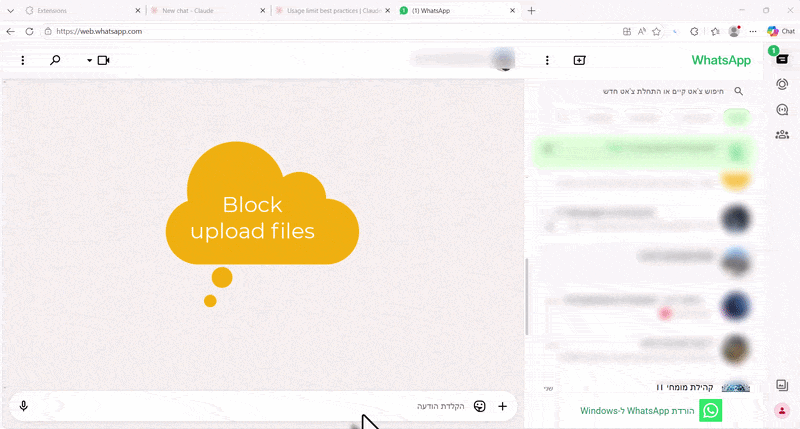The height and width of the screenshot is (429, 800).
Task: Open the emoji picker in message bar
Action: [480, 406]
